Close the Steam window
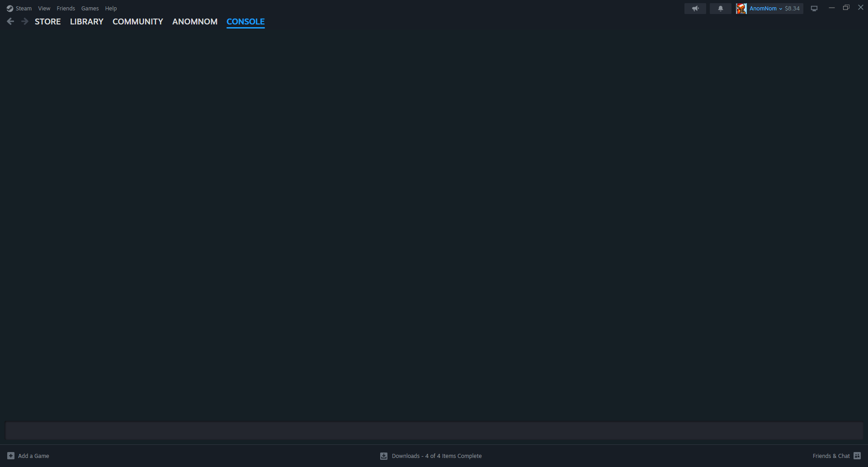The image size is (868, 467). click(861, 8)
